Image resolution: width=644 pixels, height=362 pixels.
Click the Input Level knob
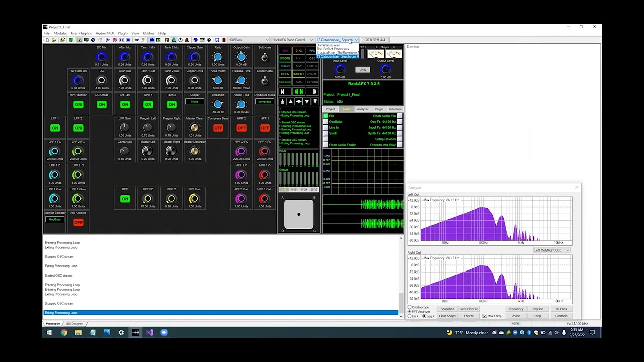tap(340, 70)
